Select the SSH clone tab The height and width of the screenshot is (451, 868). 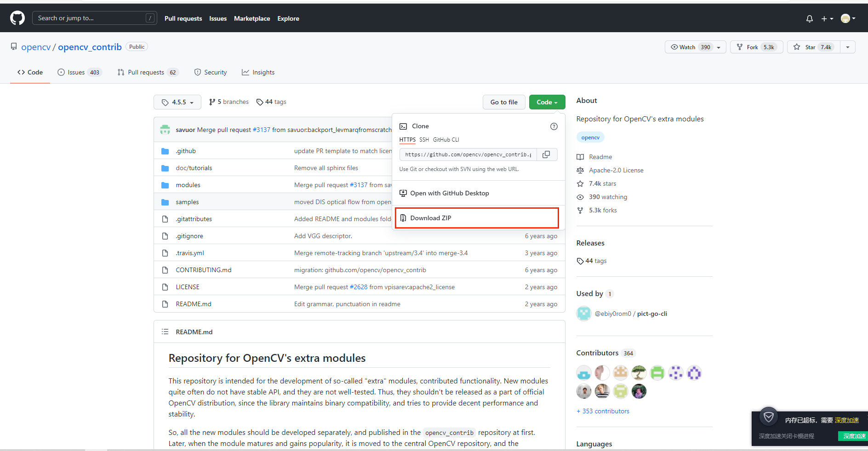(424, 140)
